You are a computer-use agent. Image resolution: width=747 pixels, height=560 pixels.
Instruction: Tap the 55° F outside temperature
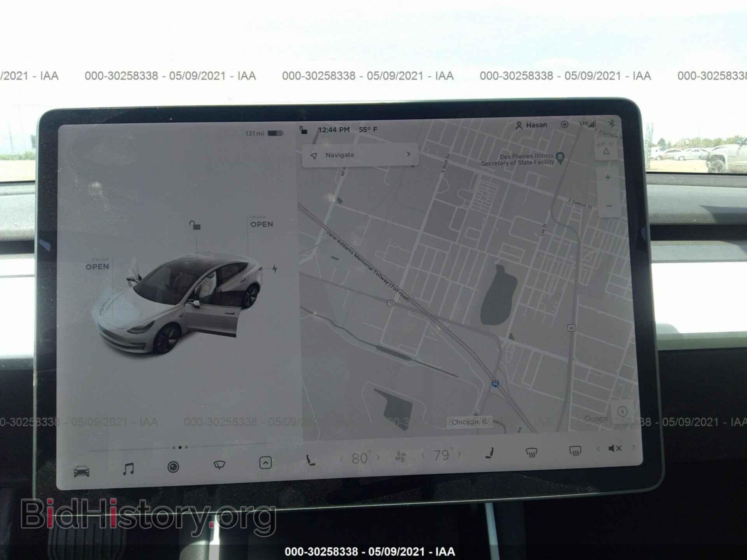tap(368, 129)
